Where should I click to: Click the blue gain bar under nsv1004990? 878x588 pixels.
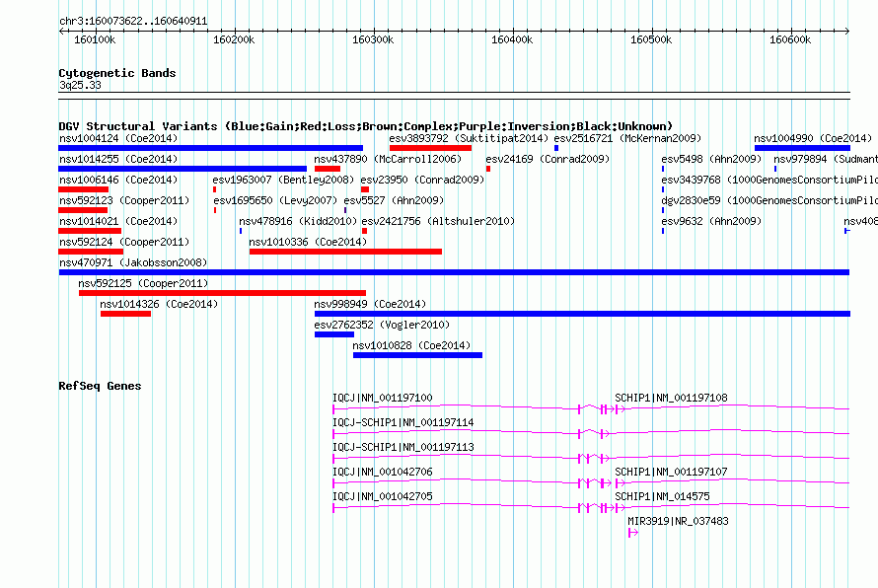click(x=802, y=148)
